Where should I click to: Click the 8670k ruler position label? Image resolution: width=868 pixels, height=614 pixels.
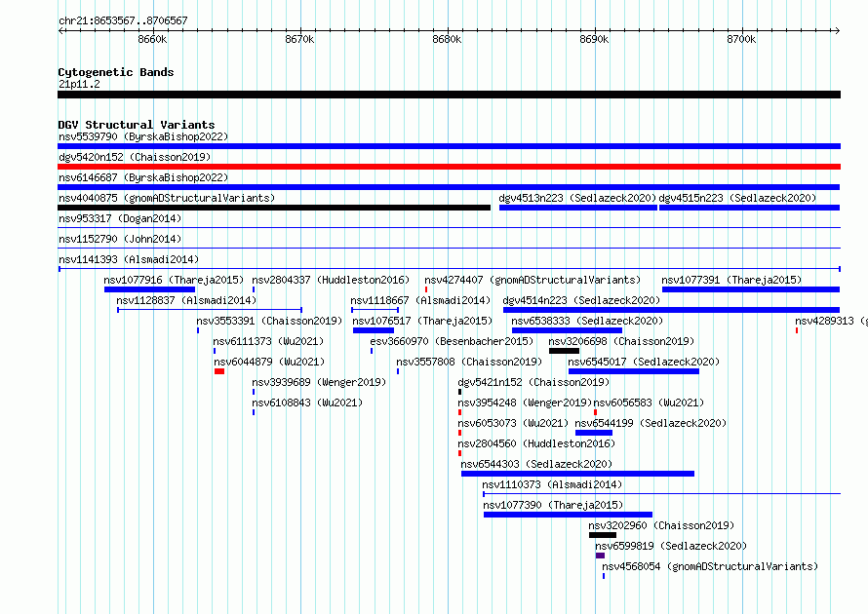299,39
